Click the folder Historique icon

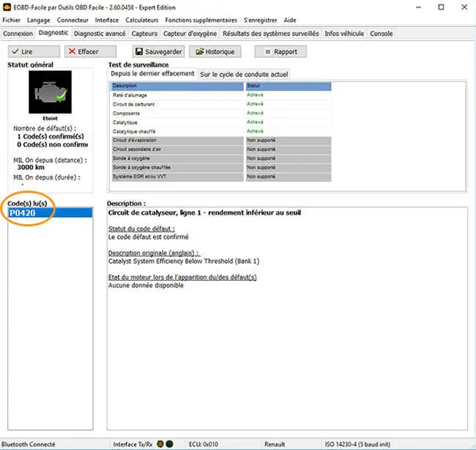pyautogui.click(x=198, y=52)
